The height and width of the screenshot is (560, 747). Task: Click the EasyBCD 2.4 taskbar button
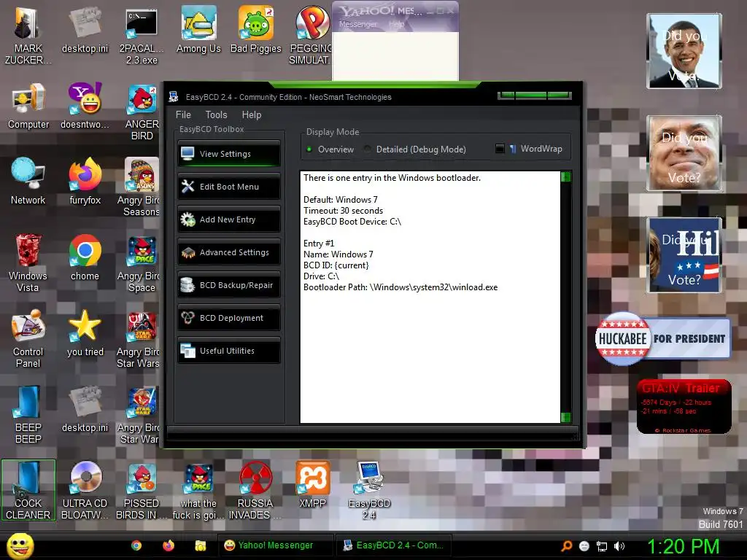point(393,545)
